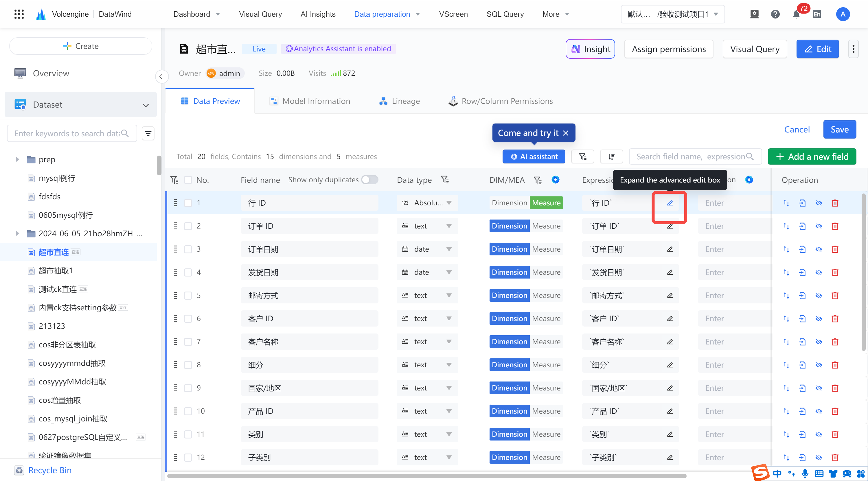Expand advanced edit box for 行 ID
The width and height of the screenshot is (868, 481).
[670, 203]
